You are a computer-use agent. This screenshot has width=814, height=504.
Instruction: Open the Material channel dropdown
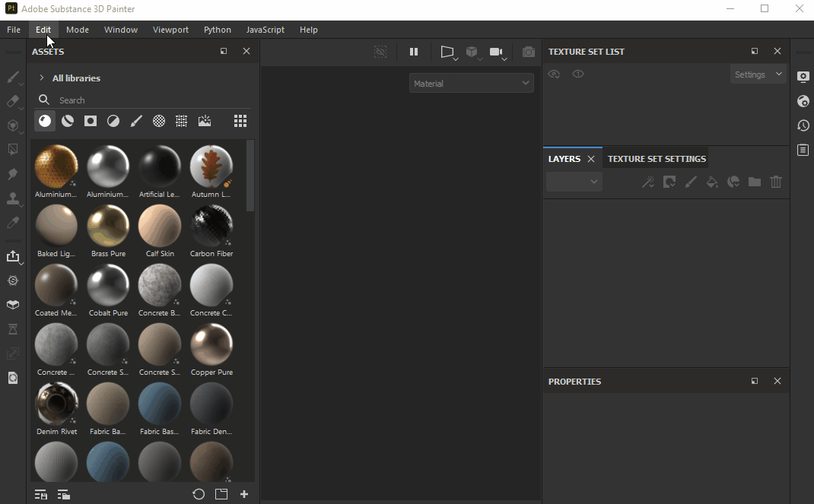[x=472, y=83]
